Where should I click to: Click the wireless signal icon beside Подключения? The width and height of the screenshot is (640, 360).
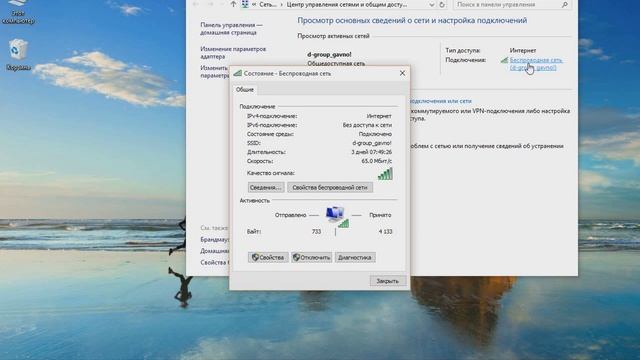pyautogui.click(x=504, y=60)
